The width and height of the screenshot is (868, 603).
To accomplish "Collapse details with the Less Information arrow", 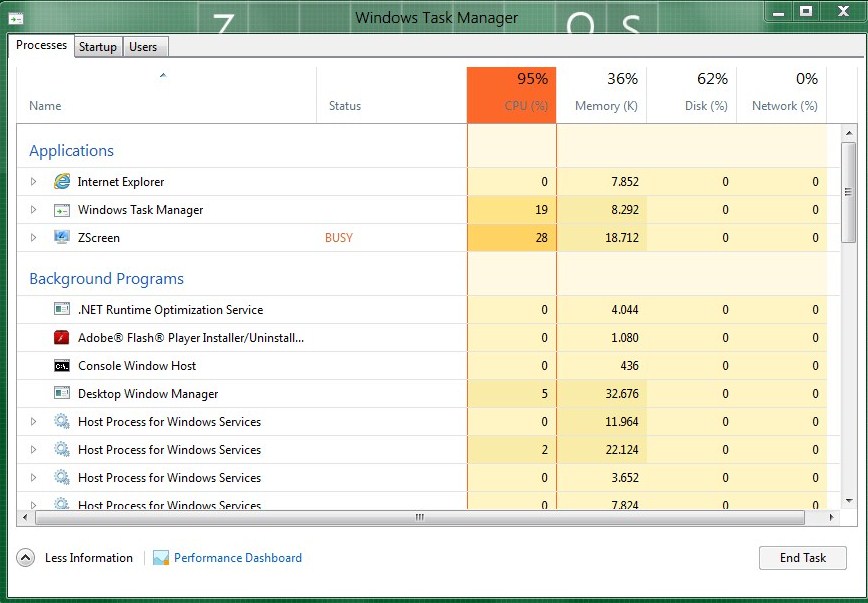I will tap(25, 558).
